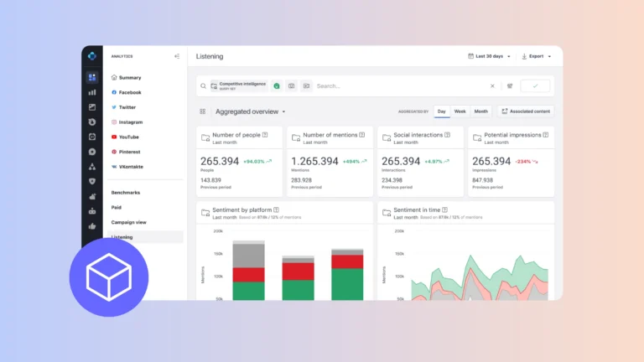Click the grid layout icon beside Aggregated overview
The height and width of the screenshot is (362, 644).
(202, 111)
